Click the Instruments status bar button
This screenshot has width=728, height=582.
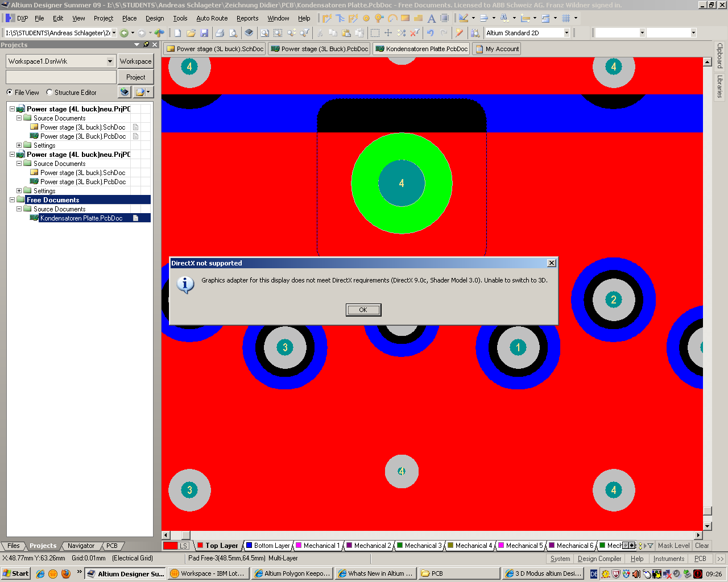click(669, 559)
